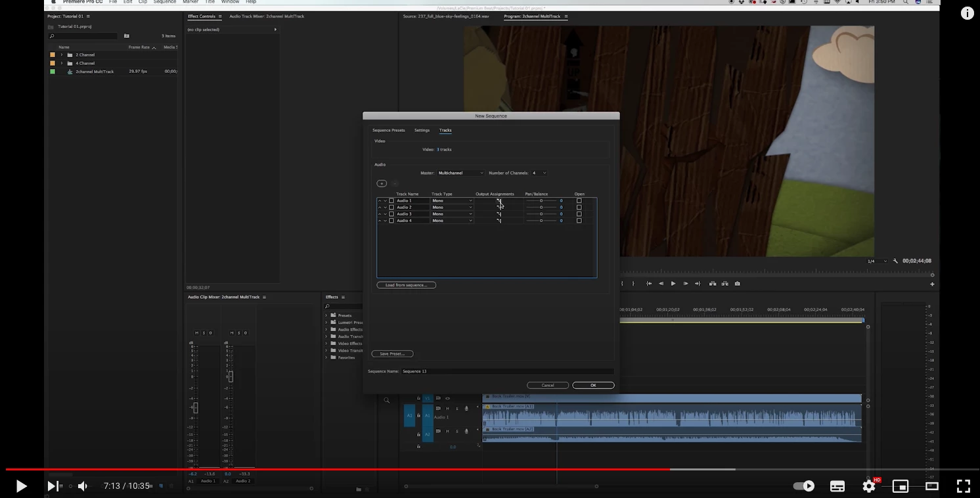Skip to next video in YouTube player
Image resolution: width=980 pixels, height=498 pixels.
point(53,486)
